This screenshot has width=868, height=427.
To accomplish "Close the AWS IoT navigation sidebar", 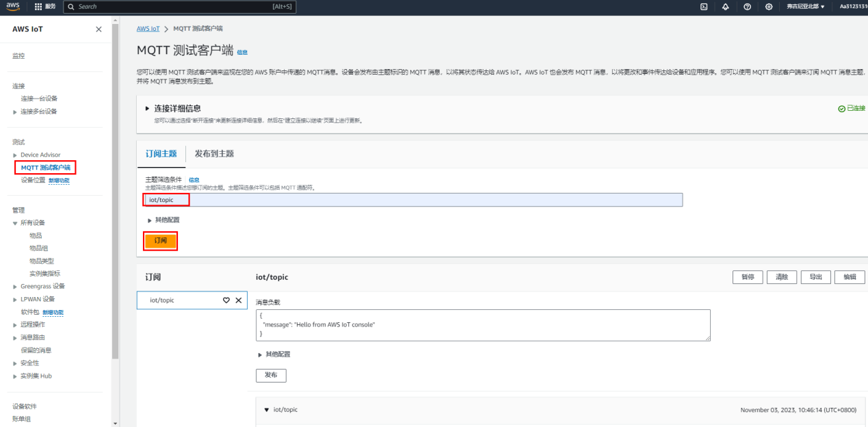I will pos(98,29).
